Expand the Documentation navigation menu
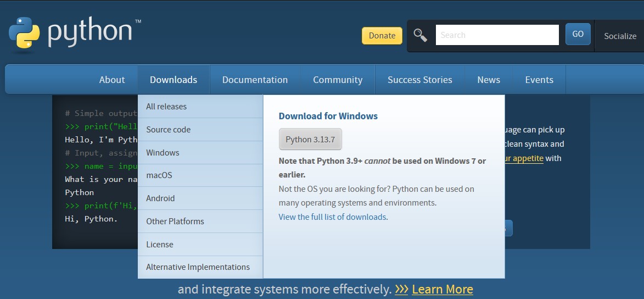644x299 pixels. 255,80
